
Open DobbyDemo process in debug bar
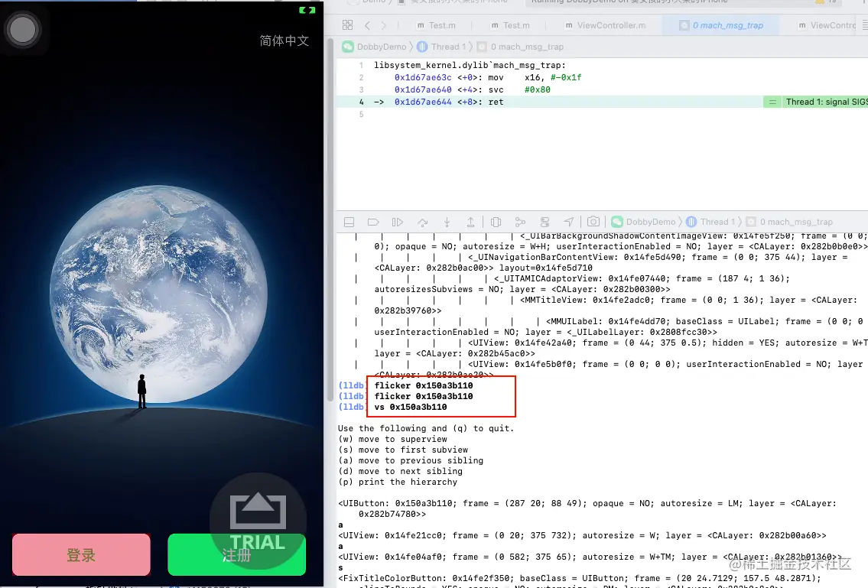(x=651, y=222)
